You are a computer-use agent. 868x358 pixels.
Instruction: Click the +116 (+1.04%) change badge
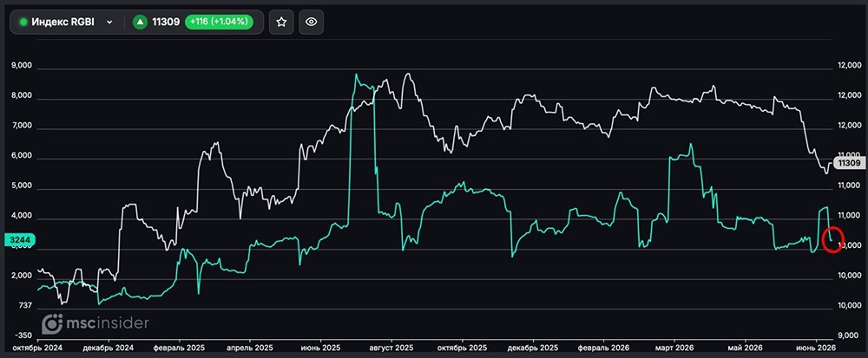pos(220,22)
